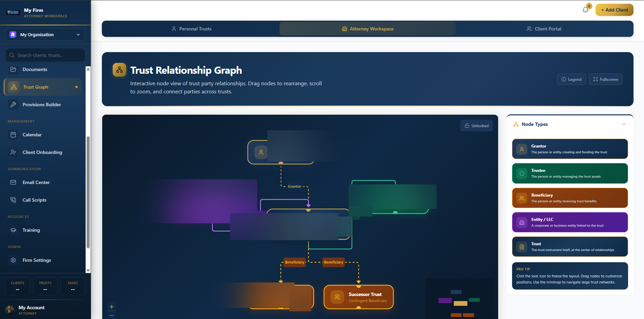Open the Client Portal tab
The width and height of the screenshot is (644, 319).
click(x=544, y=29)
